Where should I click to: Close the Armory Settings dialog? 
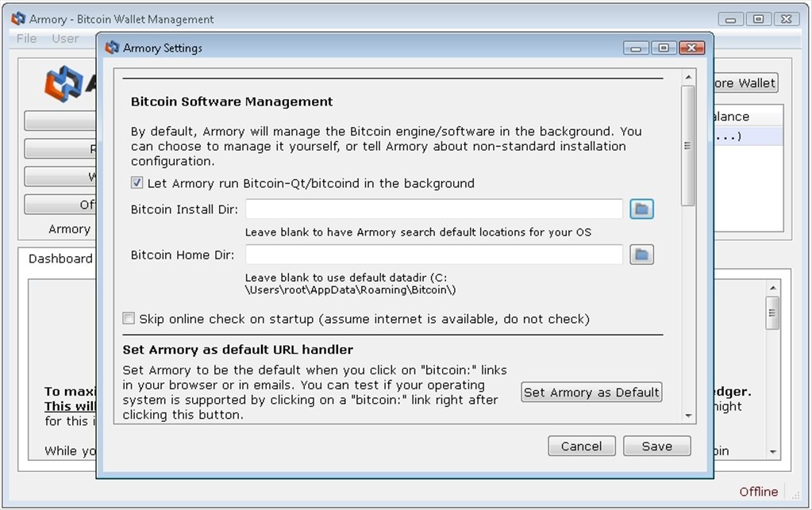click(692, 48)
